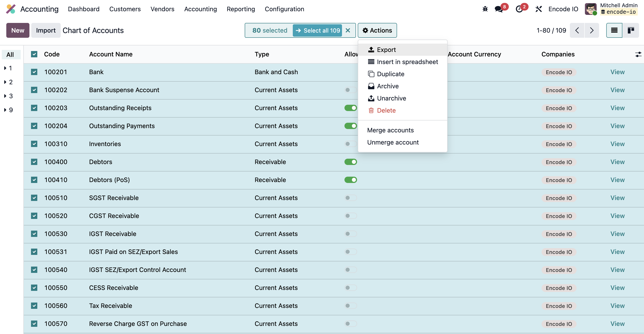Choose Export from Actions menu
The height and width of the screenshot is (334, 644).
point(386,50)
